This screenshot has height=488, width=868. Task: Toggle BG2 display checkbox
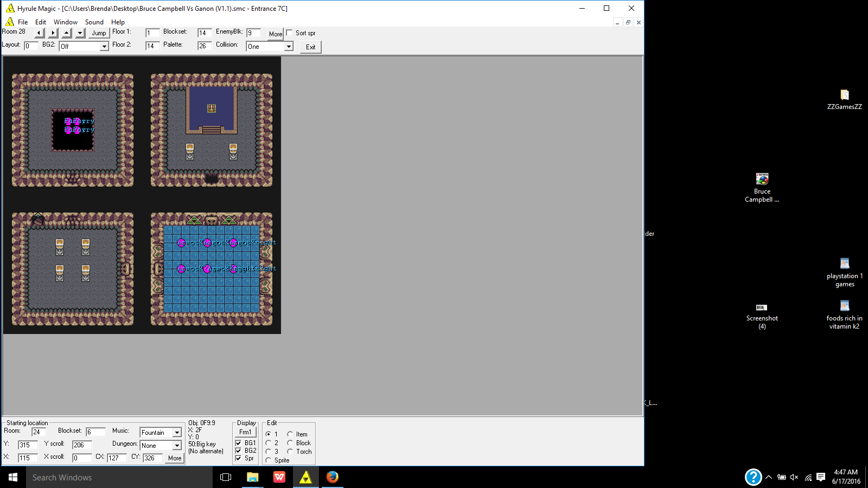click(x=238, y=451)
